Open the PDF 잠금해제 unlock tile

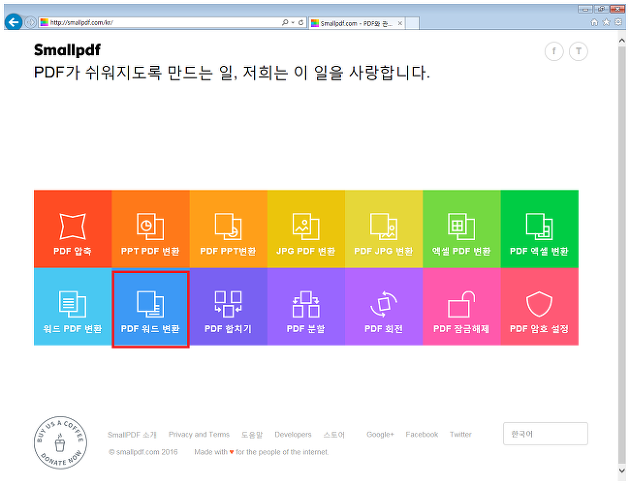point(462,307)
